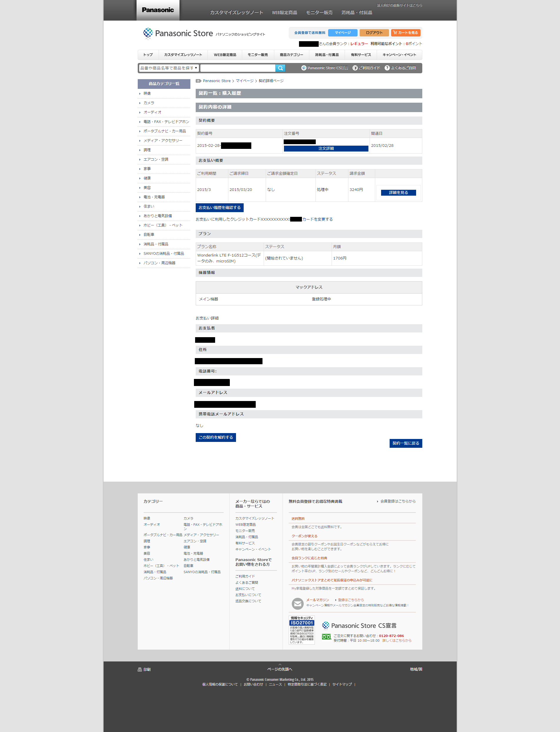This screenshot has width=560, height=732.
Task: Open Panasonic Store CS宣言 from the search bar
Action: [x=325, y=68]
